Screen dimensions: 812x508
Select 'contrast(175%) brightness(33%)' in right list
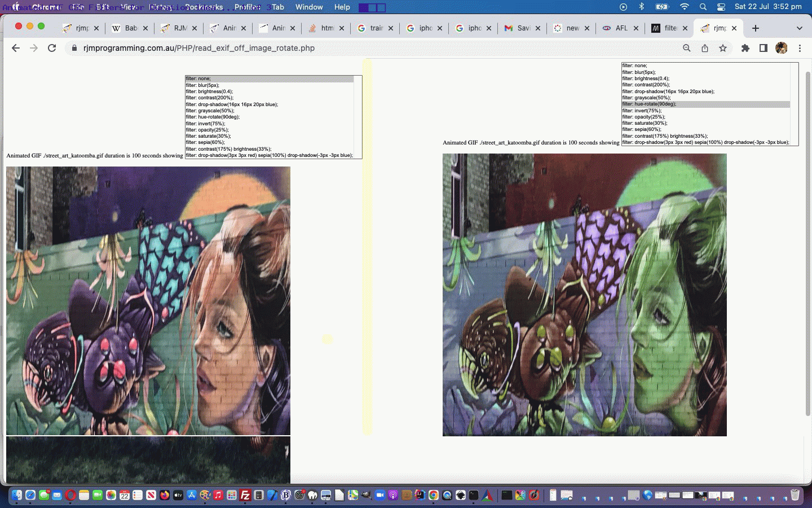coord(706,136)
